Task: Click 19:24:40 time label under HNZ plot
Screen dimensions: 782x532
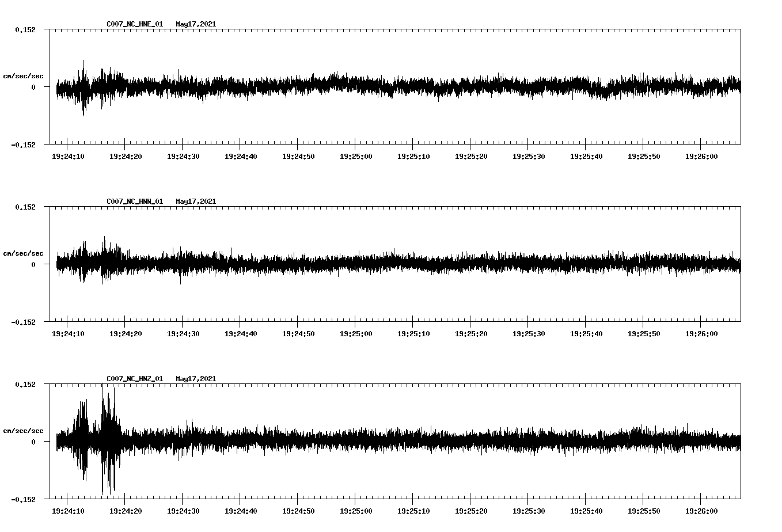Action: [x=241, y=511]
